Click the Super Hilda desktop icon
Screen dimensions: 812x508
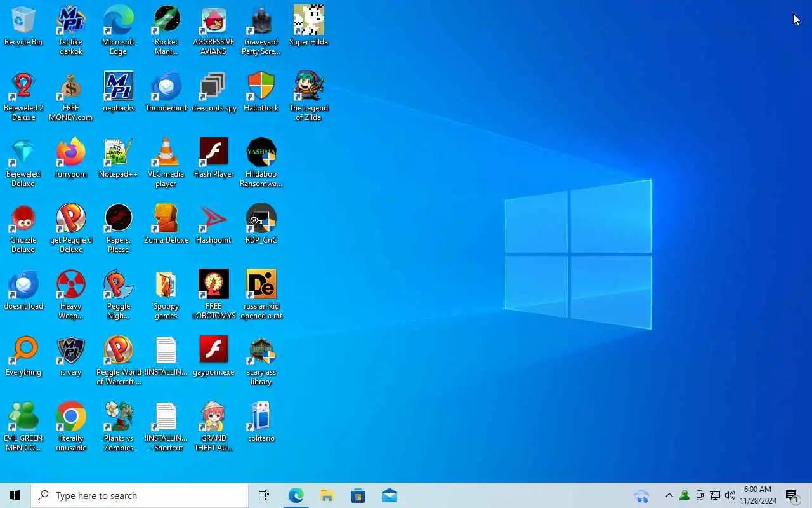click(x=309, y=27)
